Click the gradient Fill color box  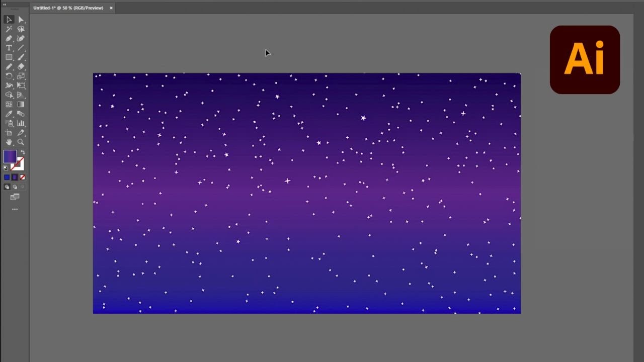(x=10, y=157)
